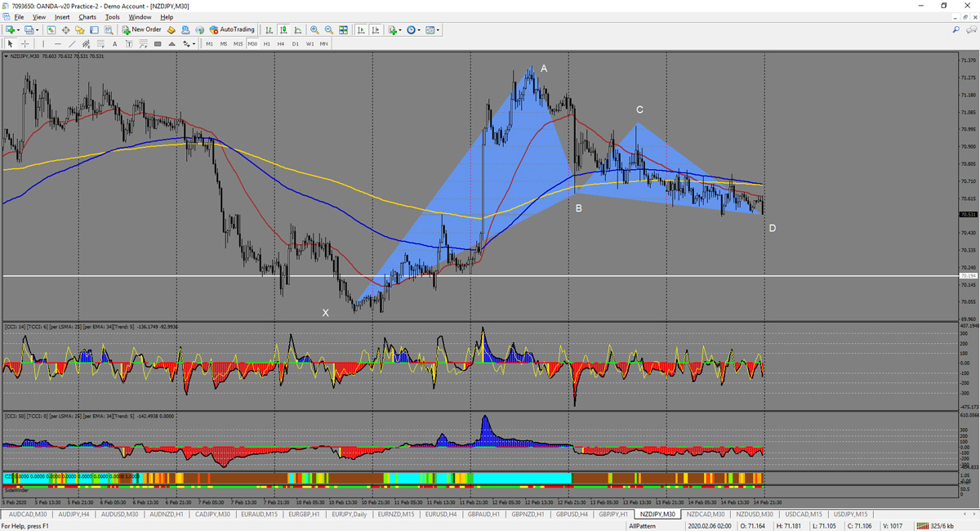Switch chart to candlesticks style

click(283, 29)
